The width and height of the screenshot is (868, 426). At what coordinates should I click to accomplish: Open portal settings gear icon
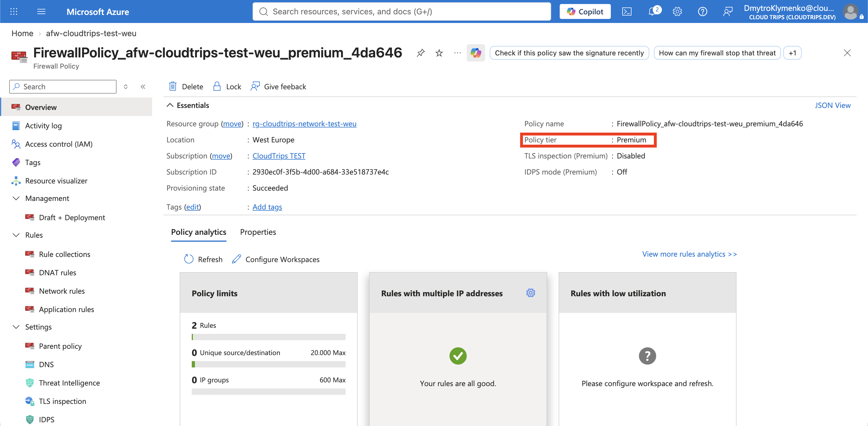677,11
